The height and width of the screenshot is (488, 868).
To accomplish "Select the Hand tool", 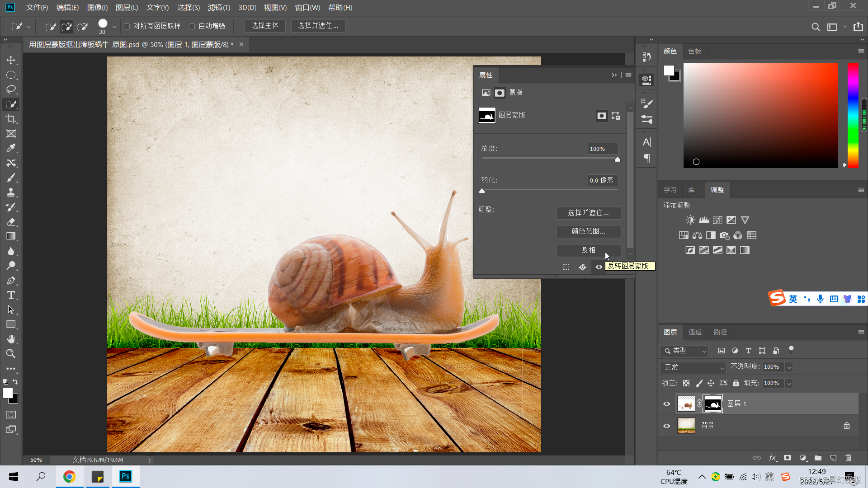I will pos(11,339).
